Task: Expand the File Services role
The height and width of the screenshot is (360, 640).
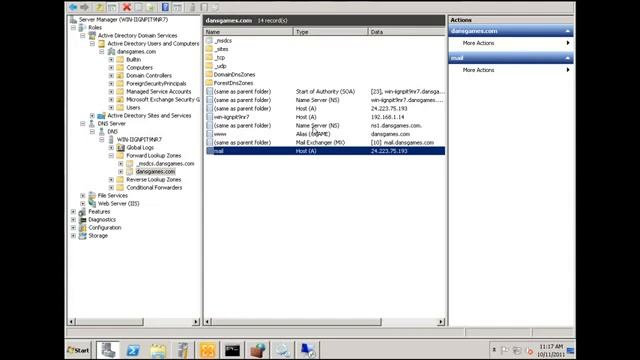Action: click(83, 196)
